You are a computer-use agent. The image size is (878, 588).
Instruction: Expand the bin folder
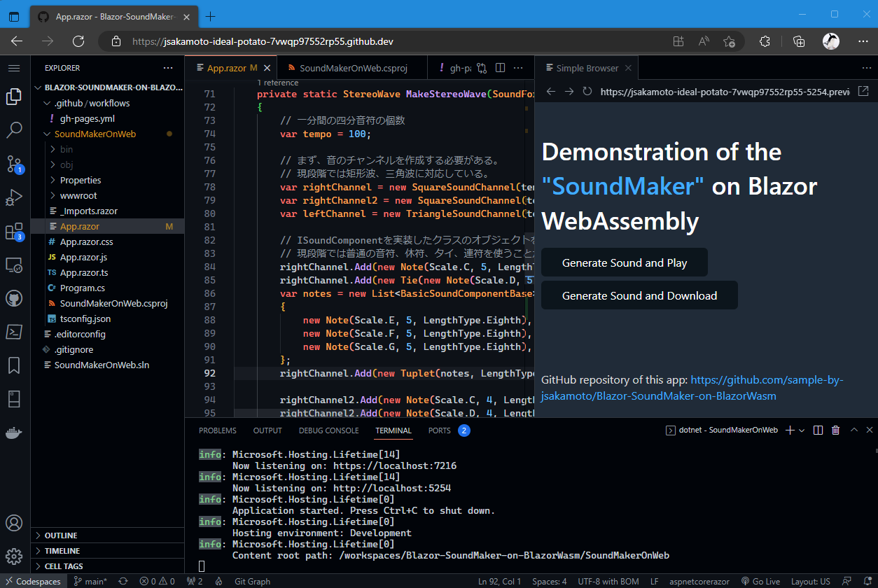67,149
